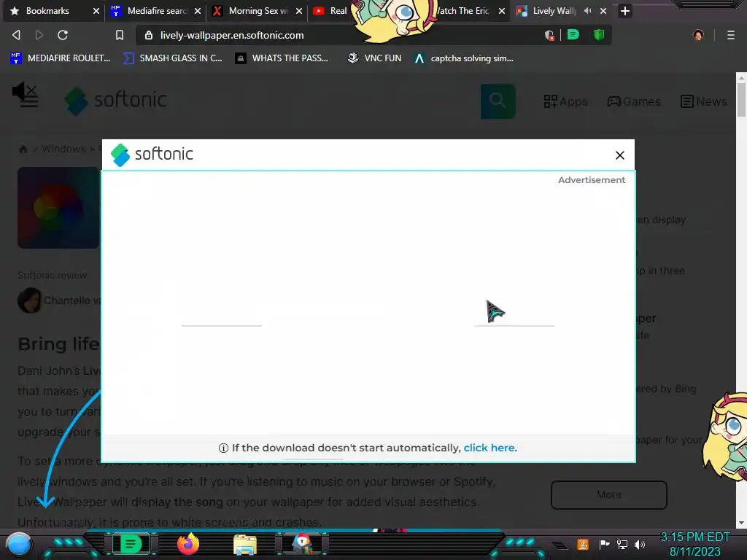Close the Bookmarks tab

[x=96, y=11]
